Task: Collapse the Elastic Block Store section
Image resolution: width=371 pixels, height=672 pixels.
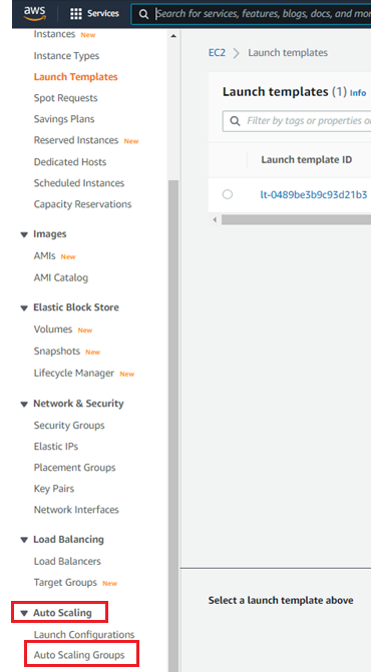Action: click(x=24, y=308)
